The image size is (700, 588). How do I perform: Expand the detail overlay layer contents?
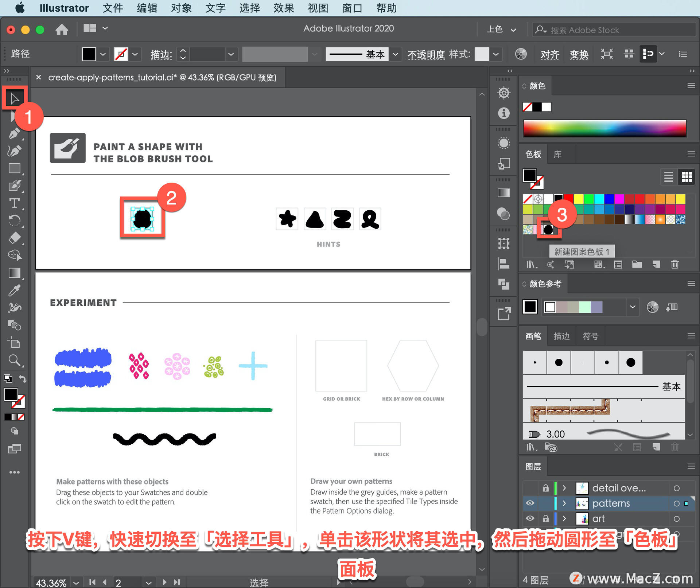click(564, 488)
